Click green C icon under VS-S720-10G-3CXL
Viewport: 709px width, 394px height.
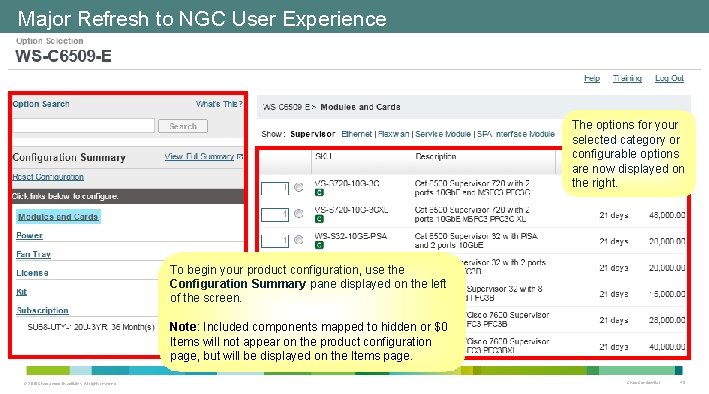[x=319, y=219]
